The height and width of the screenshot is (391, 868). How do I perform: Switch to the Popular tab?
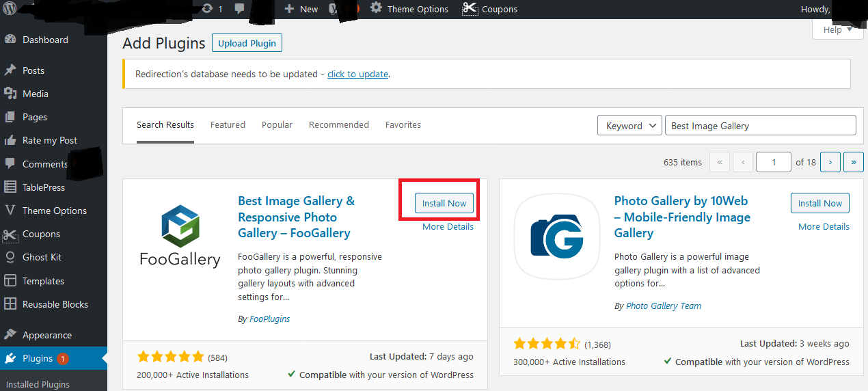tap(277, 125)
